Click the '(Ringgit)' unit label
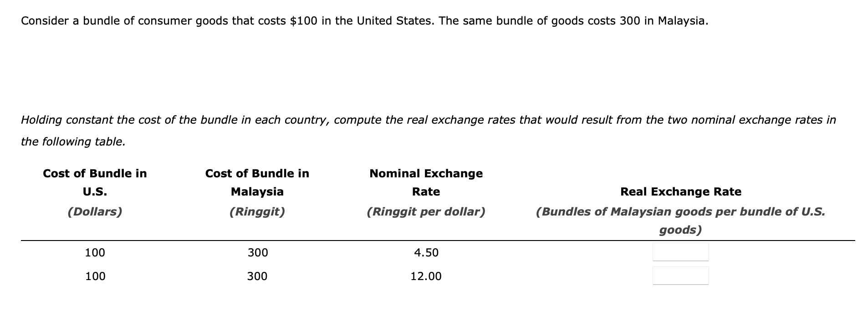Image resolution: width=868 pixels, height=311 pixels. (x=257, y=212)
